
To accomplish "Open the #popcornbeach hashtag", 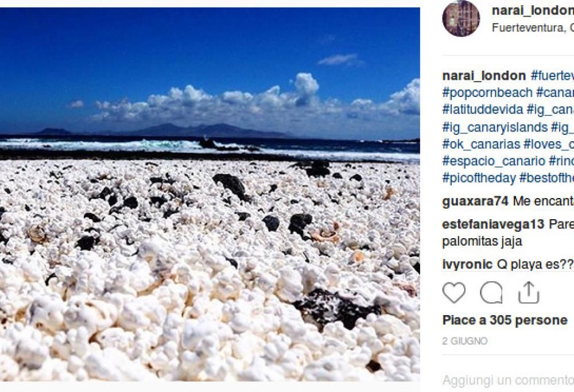I will (x=487, y=92).
